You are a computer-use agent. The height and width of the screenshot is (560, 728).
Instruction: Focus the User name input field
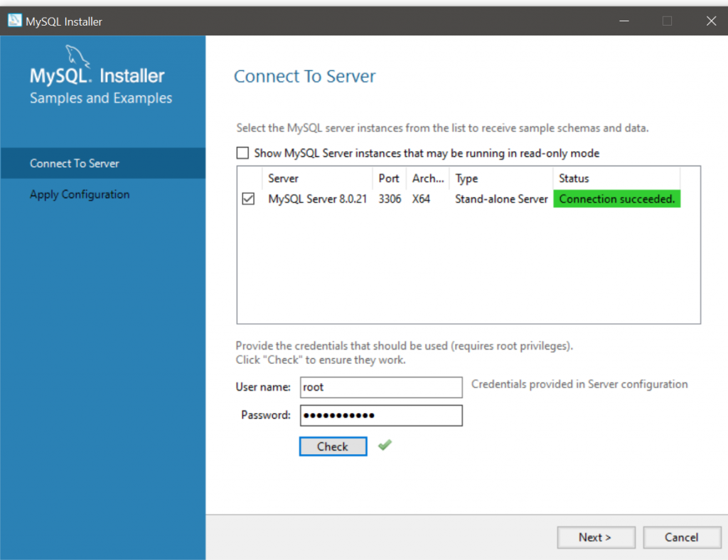(381, 387)
